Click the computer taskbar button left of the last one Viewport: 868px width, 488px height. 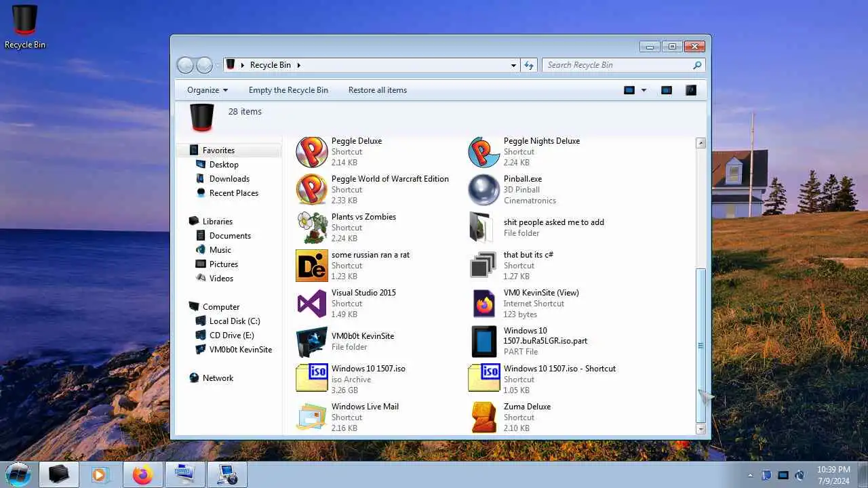[x=185, y=475]
